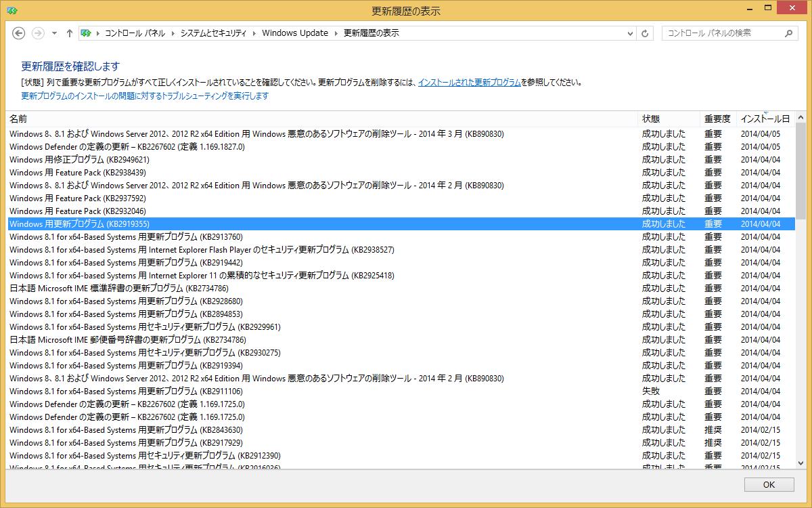This screenshot has height=508, width=812.
Task: Select 2014 年 3 月 malicious software removal tool row
Action: pyautogui.click(x=401, y=134)
